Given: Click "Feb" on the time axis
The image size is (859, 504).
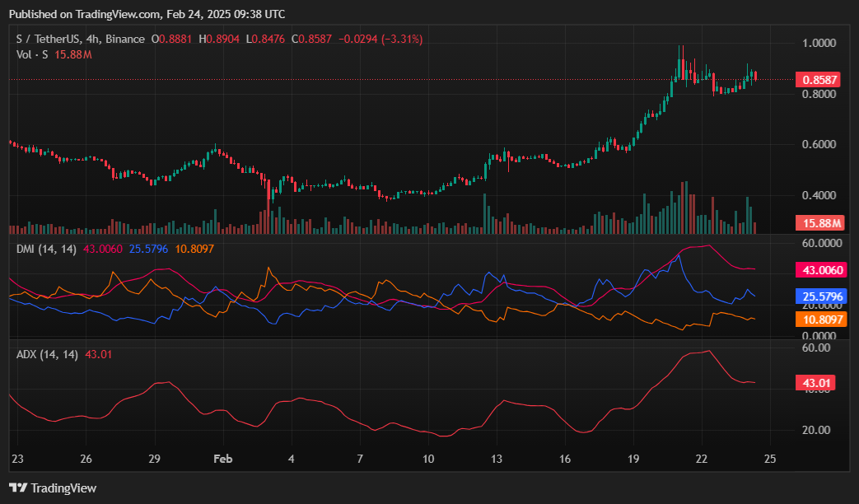Looking at the screenshot, I should (x=222, y=459).
